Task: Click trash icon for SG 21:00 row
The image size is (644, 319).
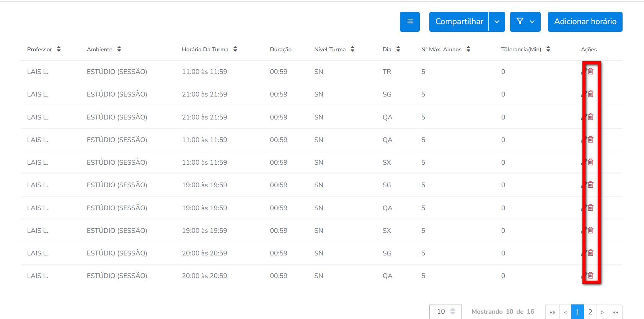Action: (591, 94)
